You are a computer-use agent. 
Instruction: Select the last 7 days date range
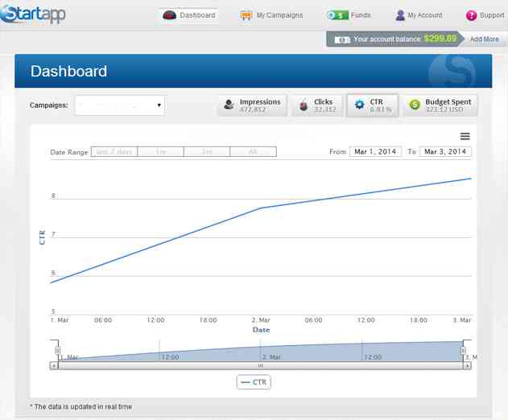[114, 151]
